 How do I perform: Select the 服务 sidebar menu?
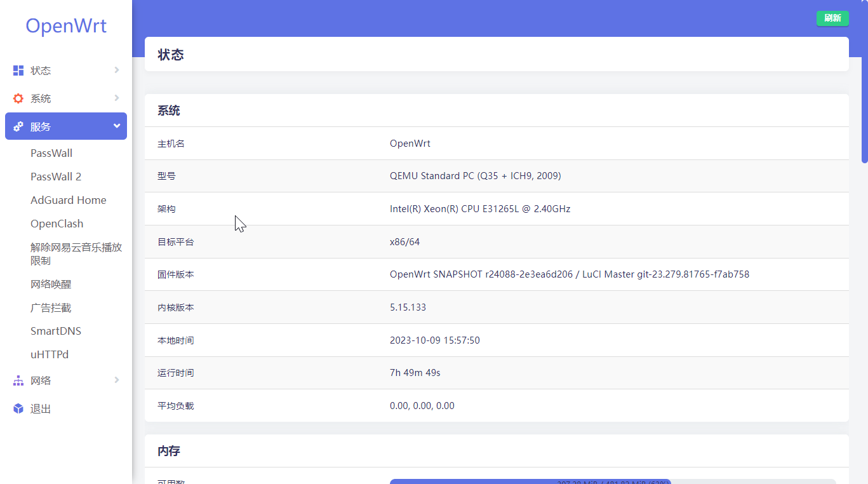coord(66,126)
